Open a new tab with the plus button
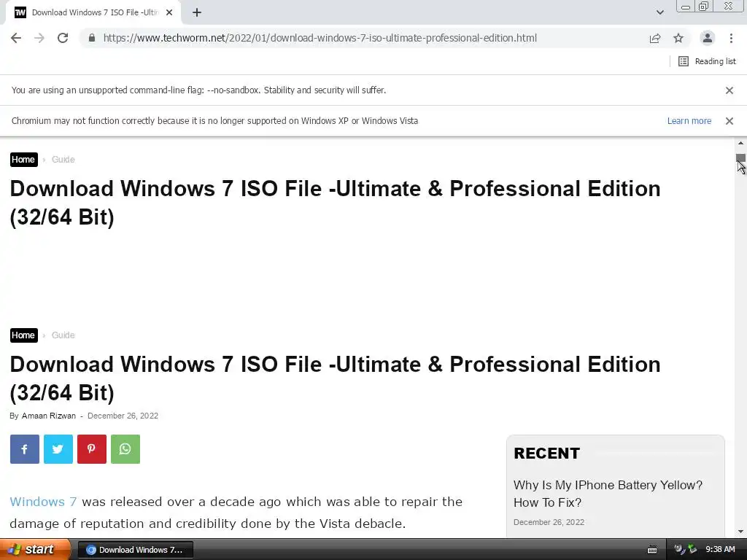Viewport: 747px width, 560px height. (197, 12)
